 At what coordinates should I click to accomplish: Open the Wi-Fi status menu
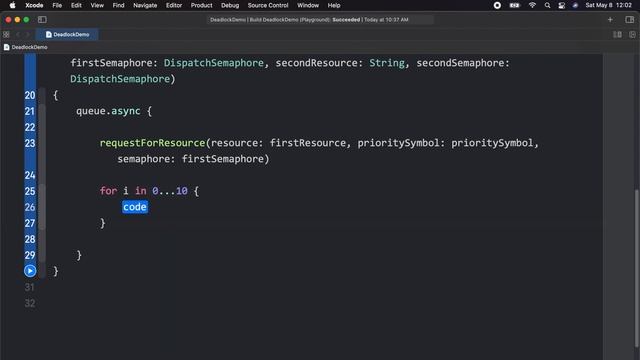[532, 5]
